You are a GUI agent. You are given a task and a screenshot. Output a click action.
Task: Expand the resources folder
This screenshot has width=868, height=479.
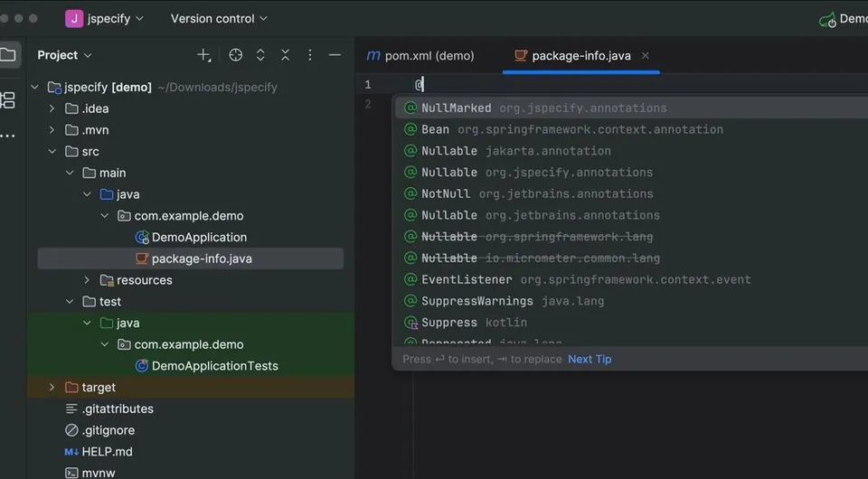87,280
